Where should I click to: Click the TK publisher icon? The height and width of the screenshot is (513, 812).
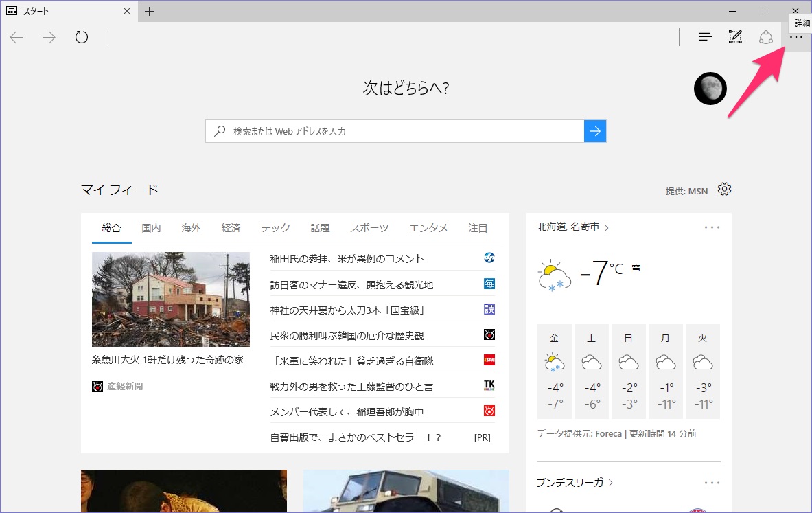pyautogui.click(x=489, y=385)
